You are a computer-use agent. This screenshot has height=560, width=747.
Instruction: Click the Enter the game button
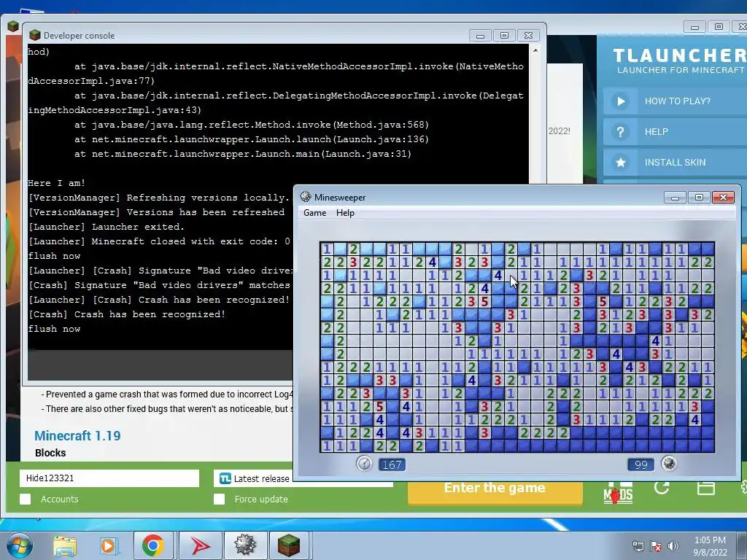[x=495, y=491]
